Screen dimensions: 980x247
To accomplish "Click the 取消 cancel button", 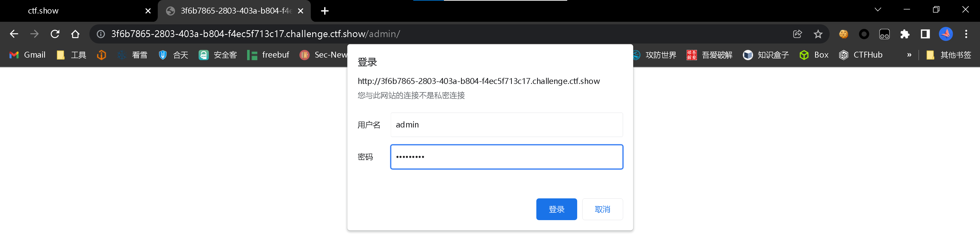I will point(602,209).
